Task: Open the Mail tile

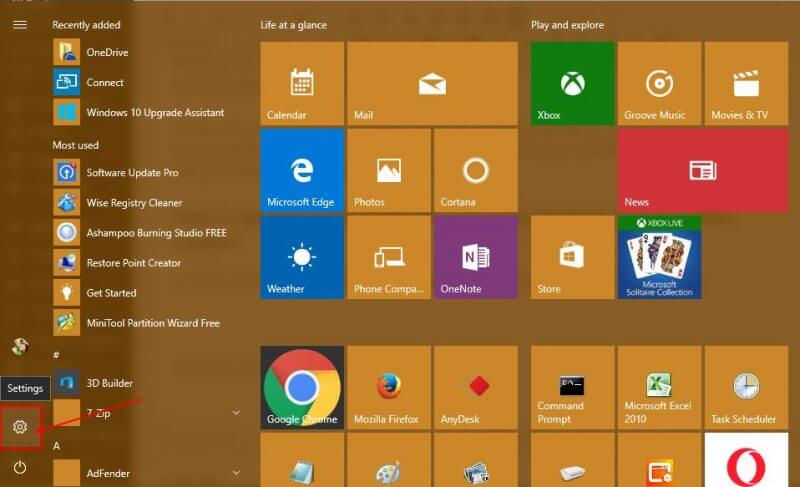Action: tap(433, 83)
